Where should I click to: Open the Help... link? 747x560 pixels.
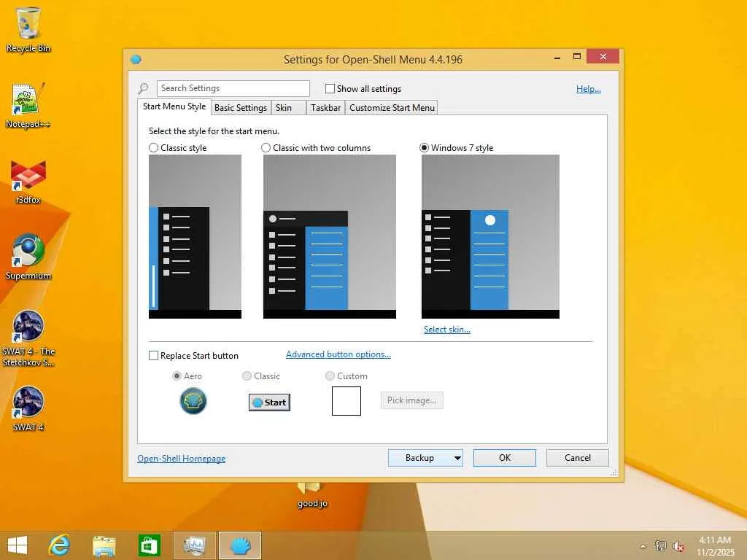[589, 88]
